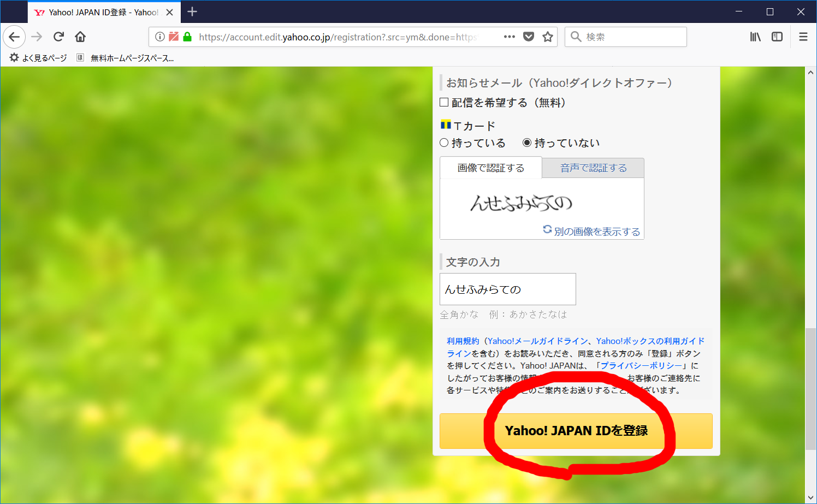Click お知らせメール heading text
This screenshot has width=817, height=504.
tap(559, 82)
